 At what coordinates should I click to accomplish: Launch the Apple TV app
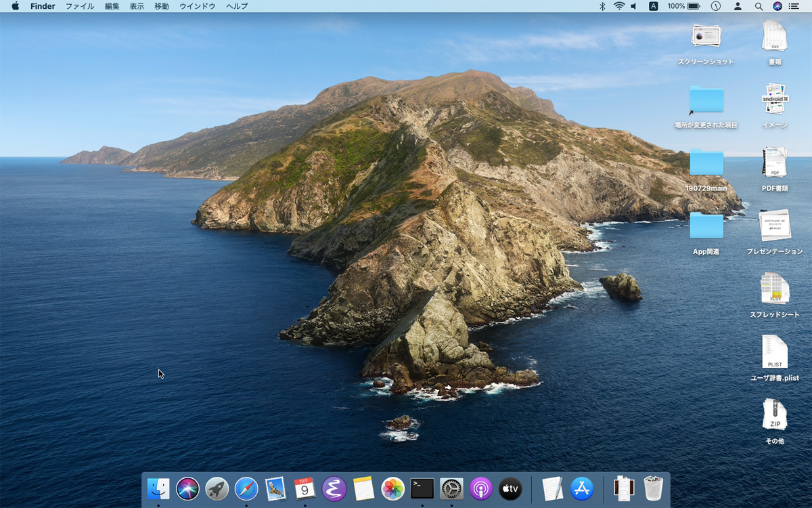pyautogui.click(x=509, y=488)
